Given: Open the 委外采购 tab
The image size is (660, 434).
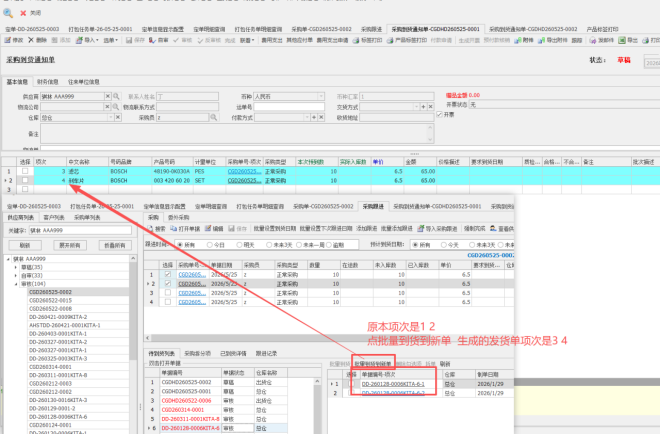Looking at the screenshot, I should (x=178, y=218).
